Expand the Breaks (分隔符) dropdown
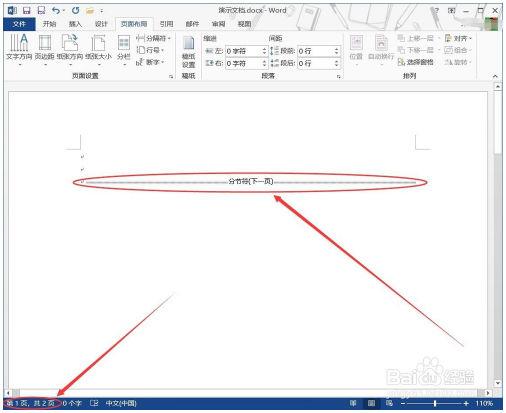The width and height of the screenshot is (506, 413). click(x=153, y=38)
